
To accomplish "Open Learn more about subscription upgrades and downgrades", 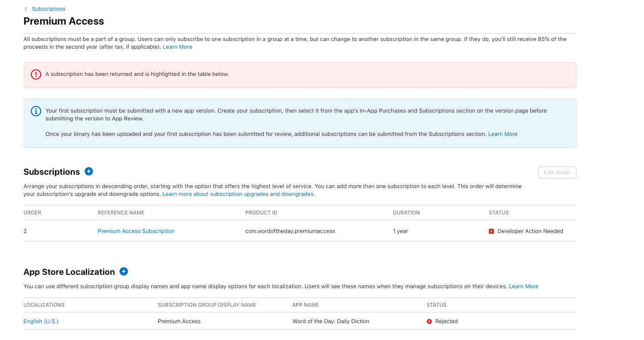I will [238, 194].
